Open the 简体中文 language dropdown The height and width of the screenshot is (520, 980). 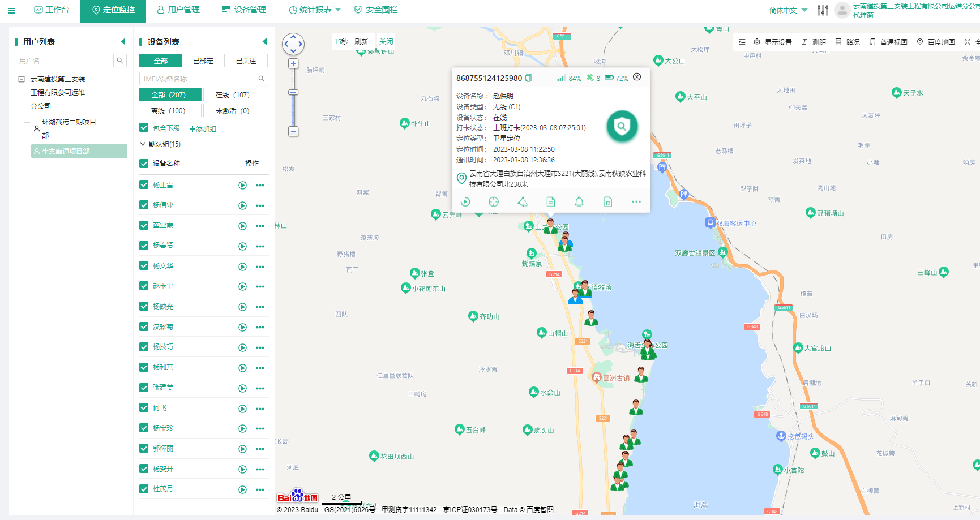788,10
